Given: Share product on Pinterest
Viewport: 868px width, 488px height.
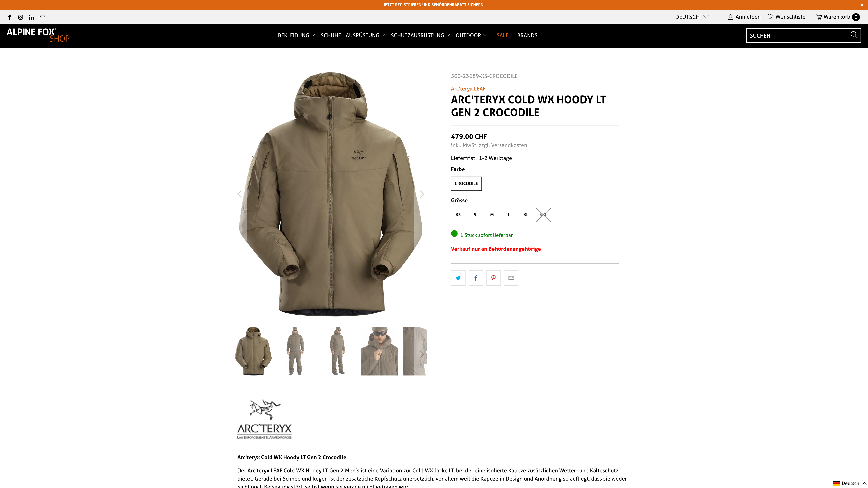Looking at the screenshot, I should [x=493, y=278].
